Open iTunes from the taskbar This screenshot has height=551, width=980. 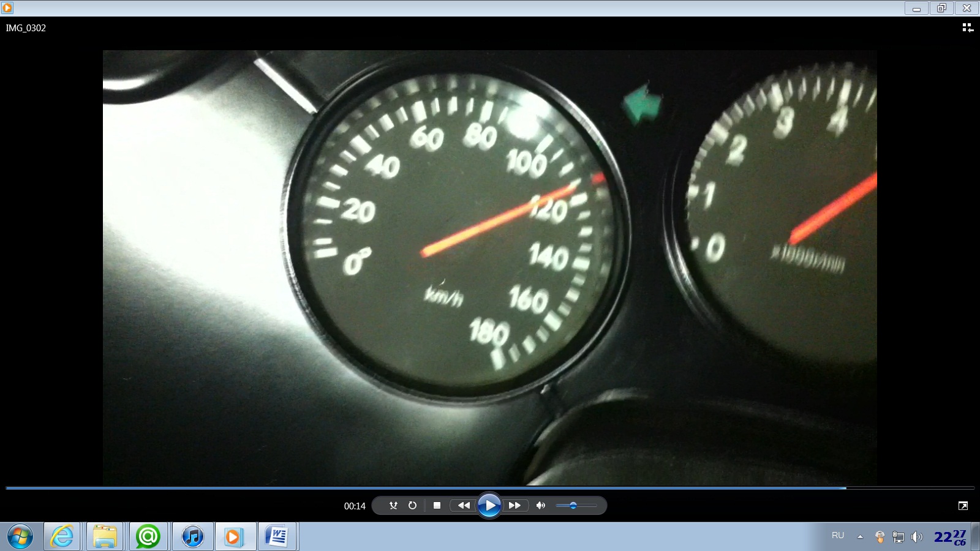point(193,537)
